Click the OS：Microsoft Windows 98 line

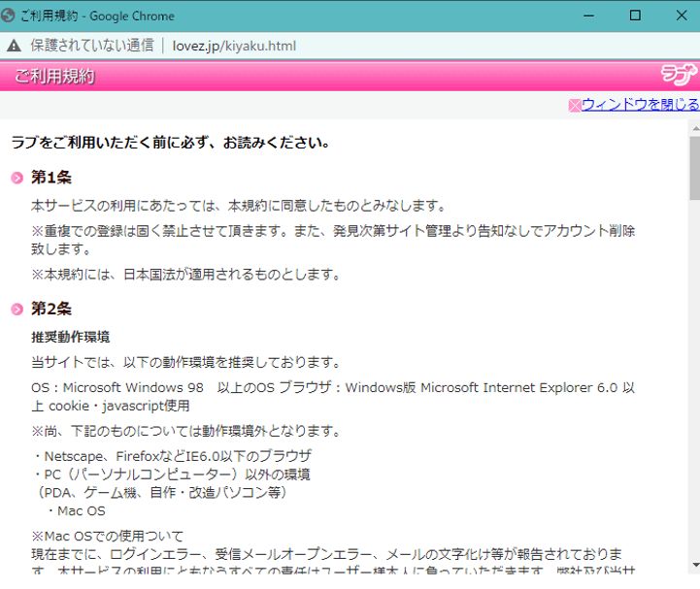333,387
